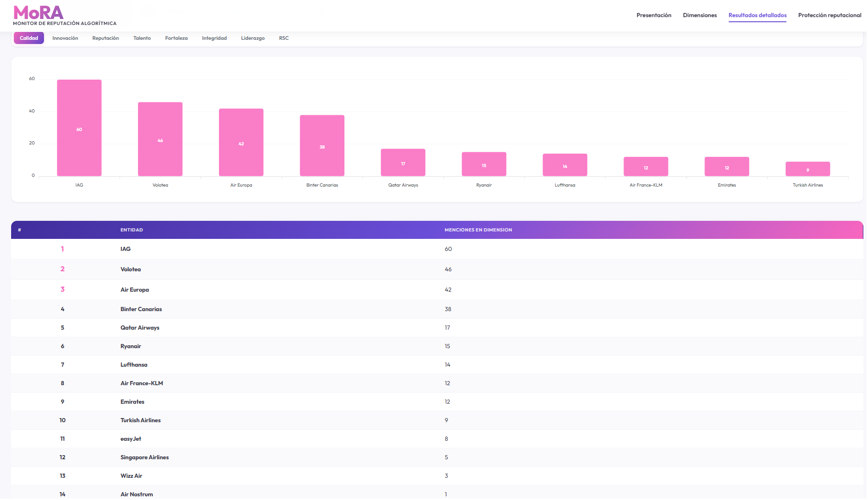The height and width of the screenshot is (500, 868).
Task: Click rank number 3 in the table
Action: [62, 289]
